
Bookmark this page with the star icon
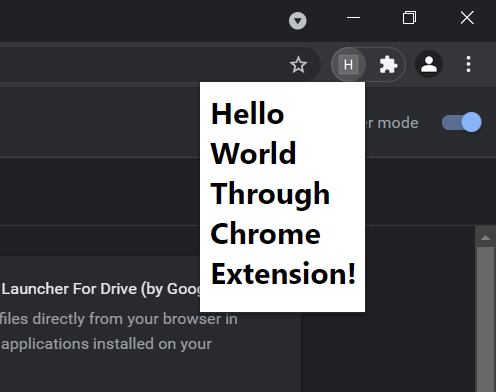point(298,64)
